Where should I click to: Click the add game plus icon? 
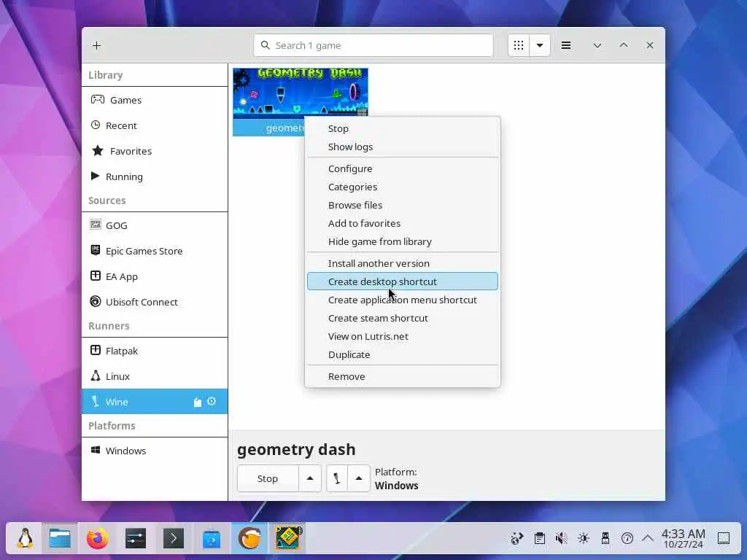point(97,45)
